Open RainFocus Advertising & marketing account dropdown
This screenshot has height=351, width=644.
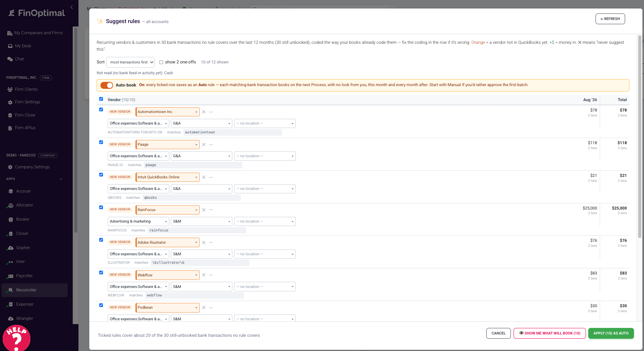138,221
